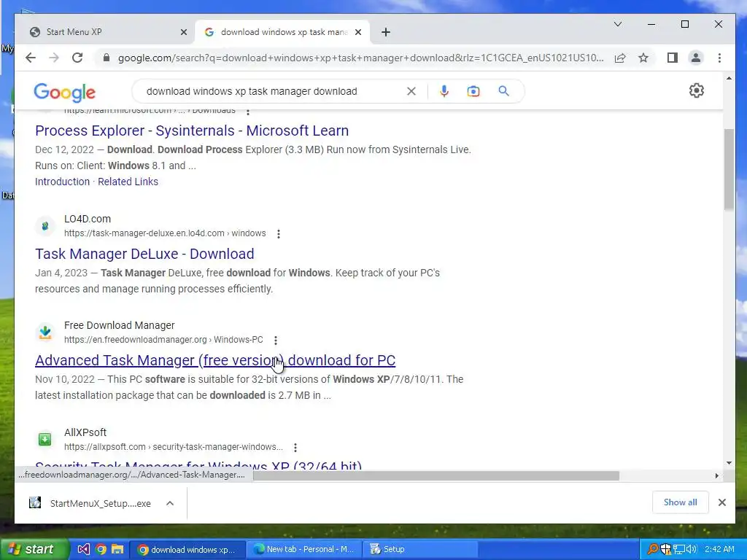Click the blue magnifier search icon
The width and height of the screenshot is (747, 560).
tap(503, 91)
